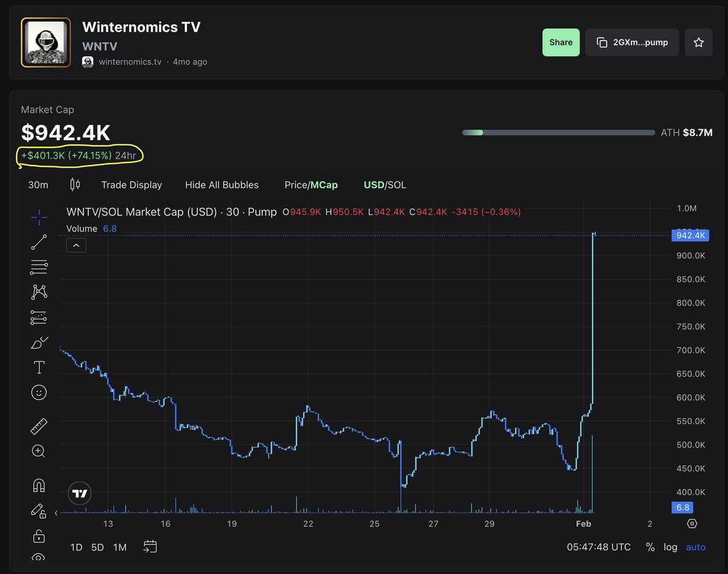Image resolution: width=728 pixels, height=574 pixels.
Task: Toggle auto scale mode
Action: 696,547
